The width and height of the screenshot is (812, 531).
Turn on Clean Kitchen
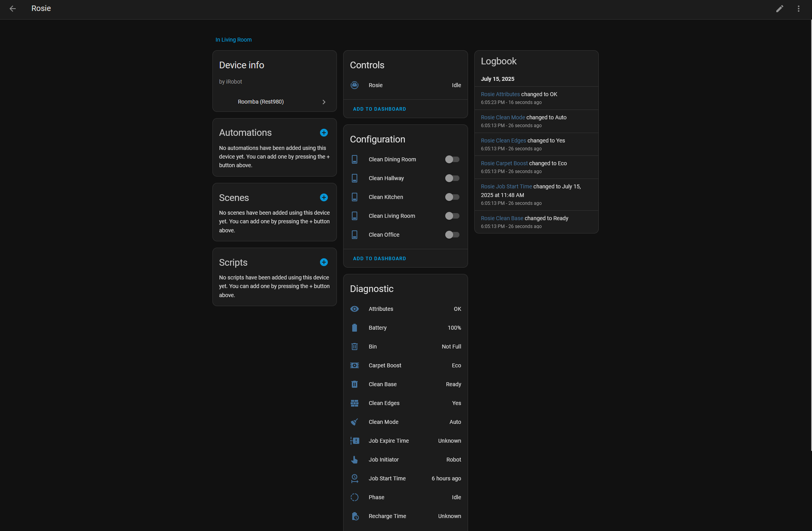point(452,197)
